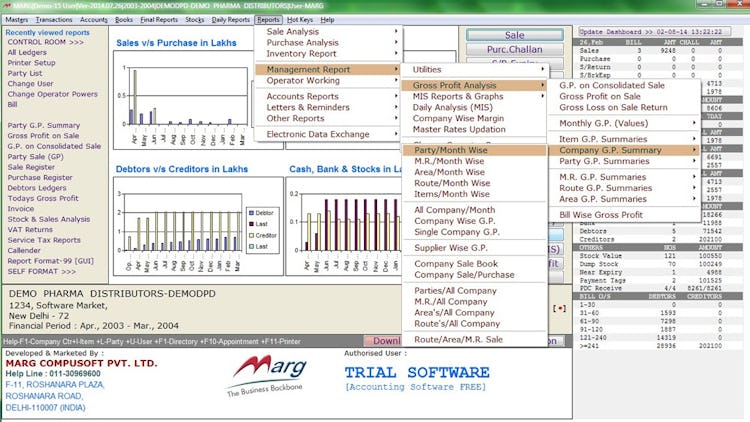Expand Route G.P. Summaries submenu
The image size is (750, 422).
[x=624, y=188]
